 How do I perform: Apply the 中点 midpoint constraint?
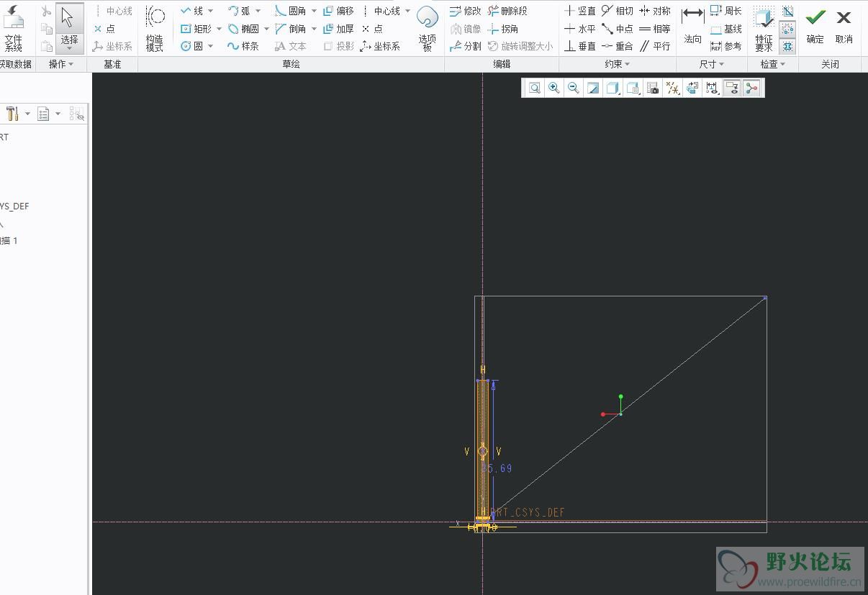(618, 29)
